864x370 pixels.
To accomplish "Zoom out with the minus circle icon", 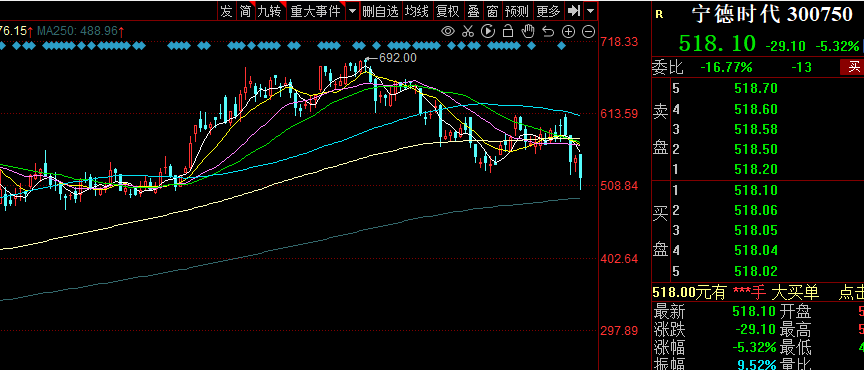I will coord(588,31).
